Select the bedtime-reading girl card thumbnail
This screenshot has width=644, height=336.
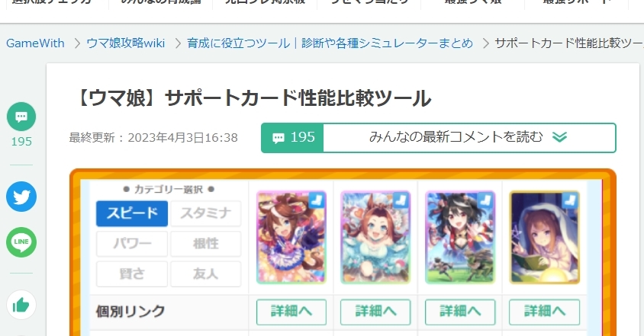[545, 238]
